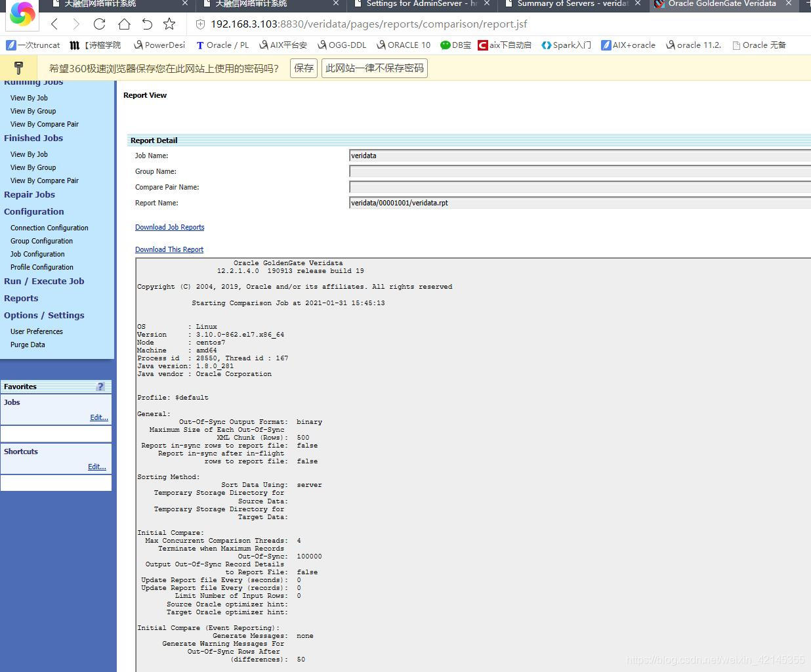Open Running Jobs View By Job

pos(29,98)
